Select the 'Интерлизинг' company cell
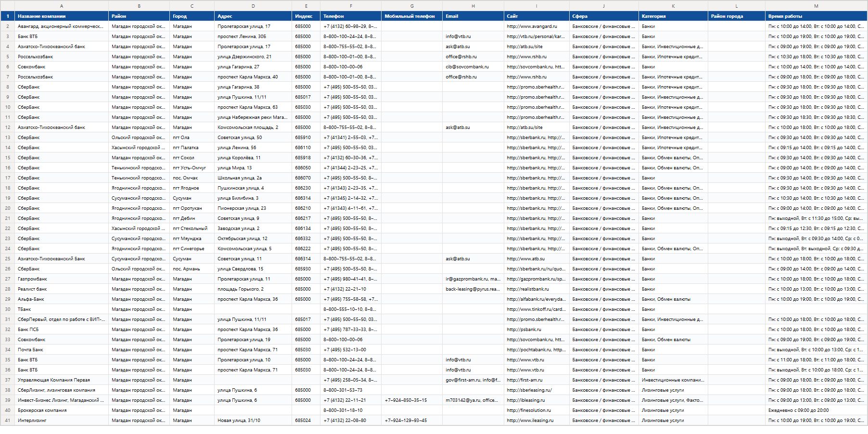 click(62, 420)
